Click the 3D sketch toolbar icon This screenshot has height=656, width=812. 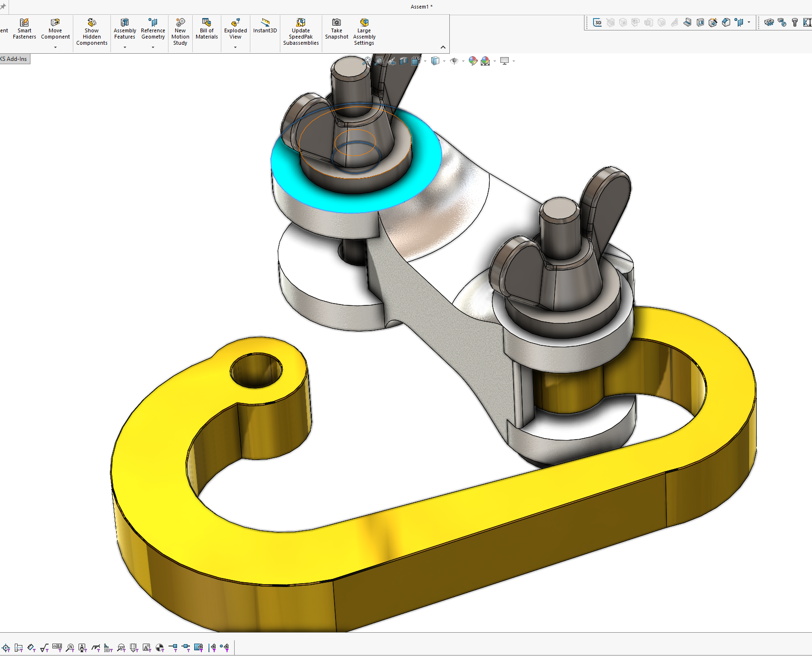598,22
